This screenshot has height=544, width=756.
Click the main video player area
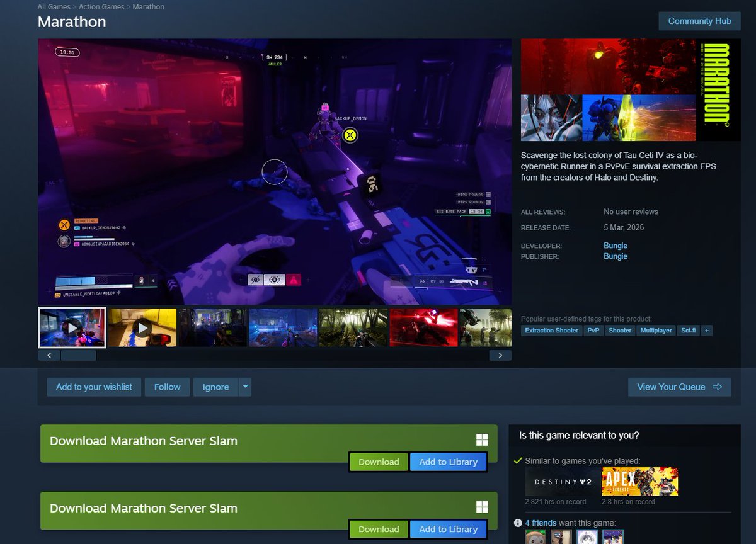coord(275,172)
